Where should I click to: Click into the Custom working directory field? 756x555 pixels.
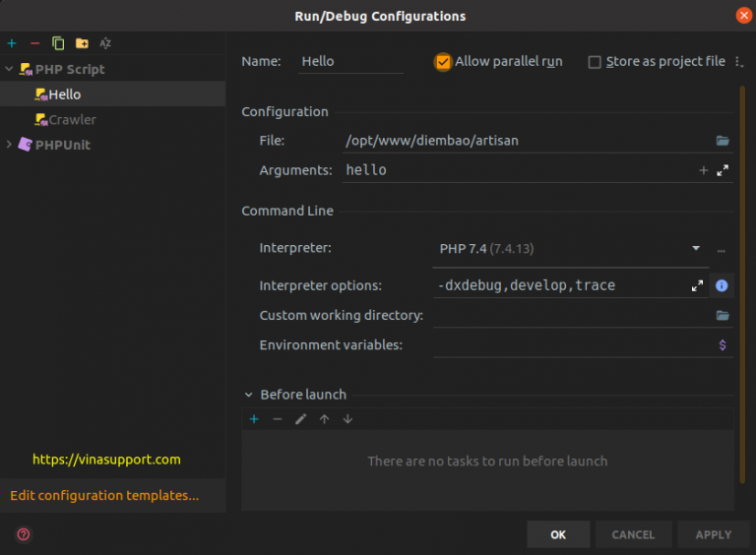click(x=572, y=316)
